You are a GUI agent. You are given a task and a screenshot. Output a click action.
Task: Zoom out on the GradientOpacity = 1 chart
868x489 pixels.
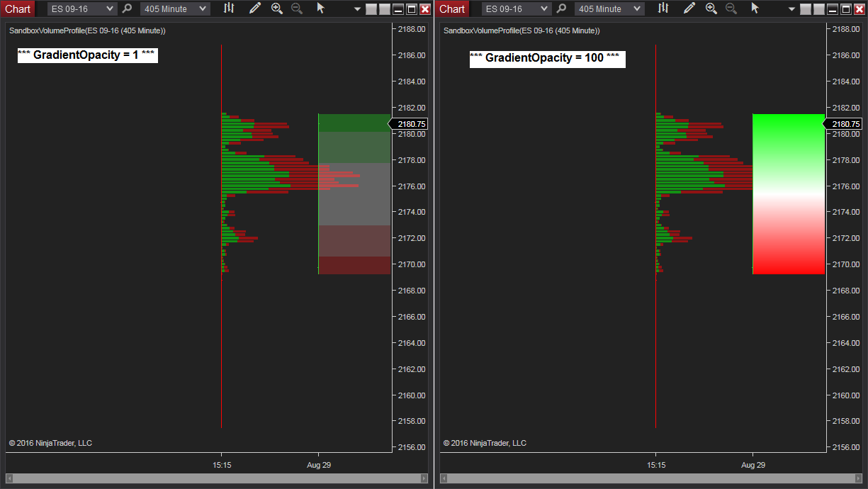297,9
